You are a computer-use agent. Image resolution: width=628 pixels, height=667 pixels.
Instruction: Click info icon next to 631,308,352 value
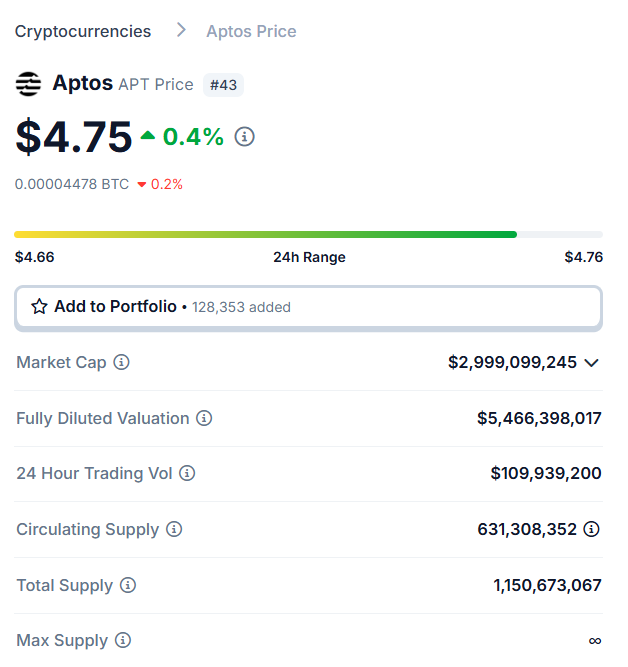coord(591,529)
